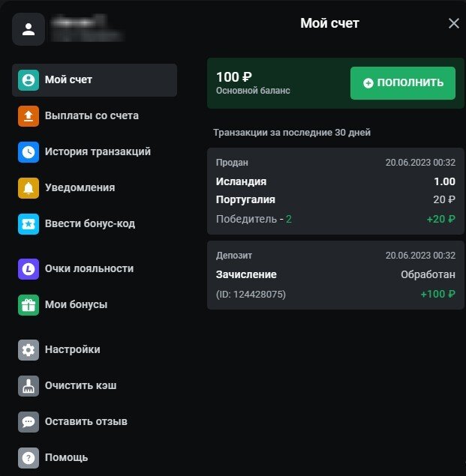The image size is (466, 476).
Task: Click the gear settings icon
Action: [x=29, y=350]
